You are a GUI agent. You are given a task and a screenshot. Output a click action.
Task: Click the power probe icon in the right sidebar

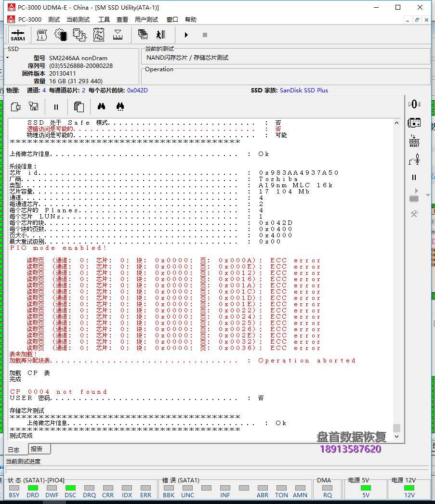[x=414, y=159]
